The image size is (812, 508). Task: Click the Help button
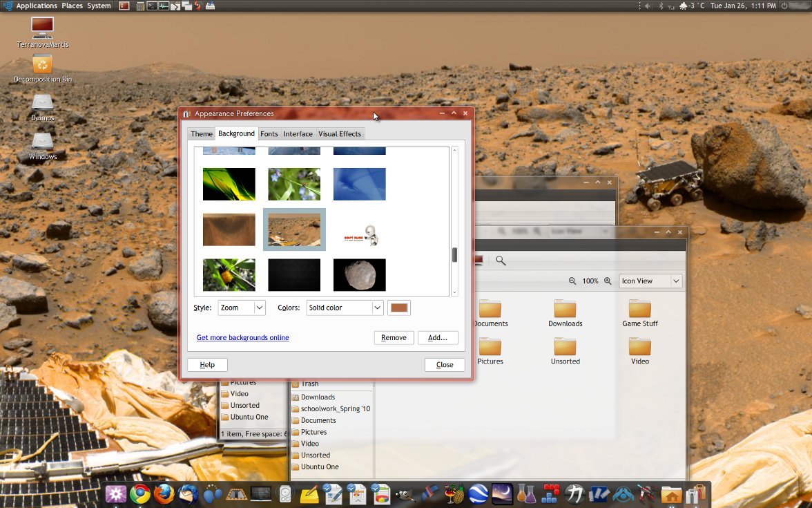pos(207,364)
